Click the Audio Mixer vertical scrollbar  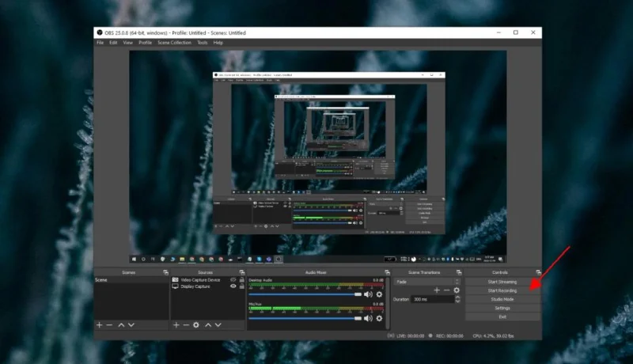coord(388,302)
